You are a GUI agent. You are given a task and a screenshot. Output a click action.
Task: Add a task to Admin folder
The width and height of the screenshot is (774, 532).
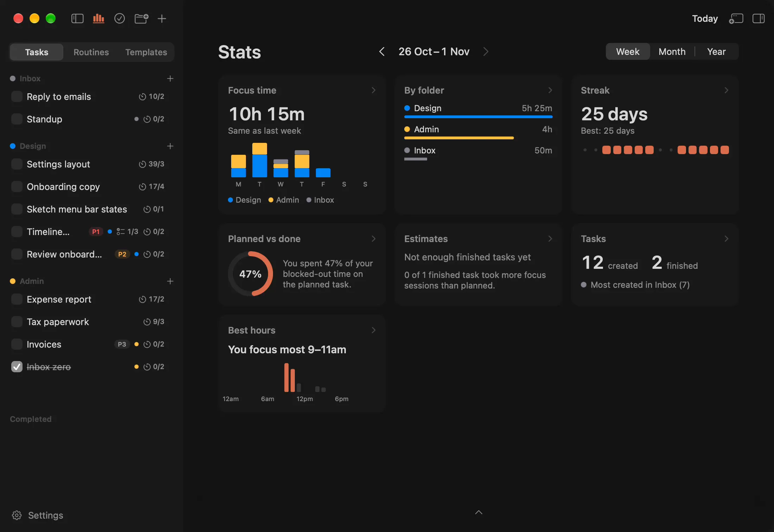pos(170,281)
